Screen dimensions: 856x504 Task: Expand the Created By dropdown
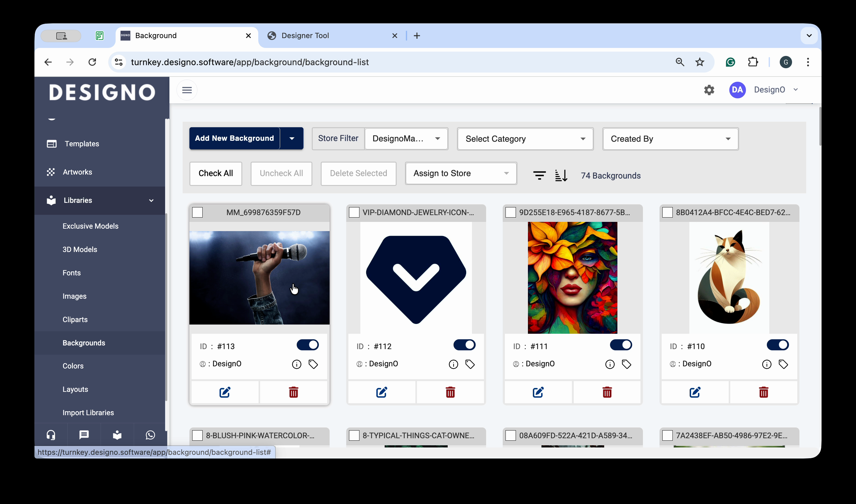point(670,139)
